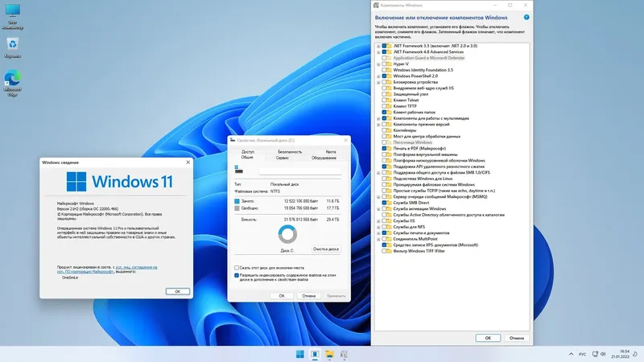Viewport: 644px width, 362px height.
Task: Switch to Доступ tab in Properties
Action: 248,151
